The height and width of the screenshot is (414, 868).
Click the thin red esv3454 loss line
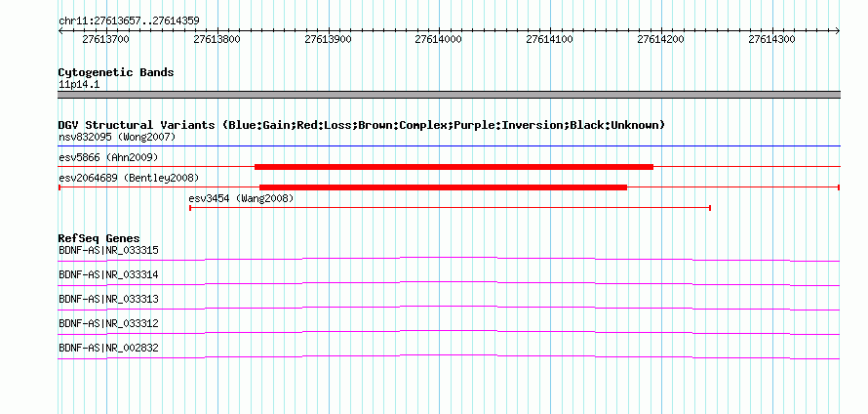(x=450, y=208)
